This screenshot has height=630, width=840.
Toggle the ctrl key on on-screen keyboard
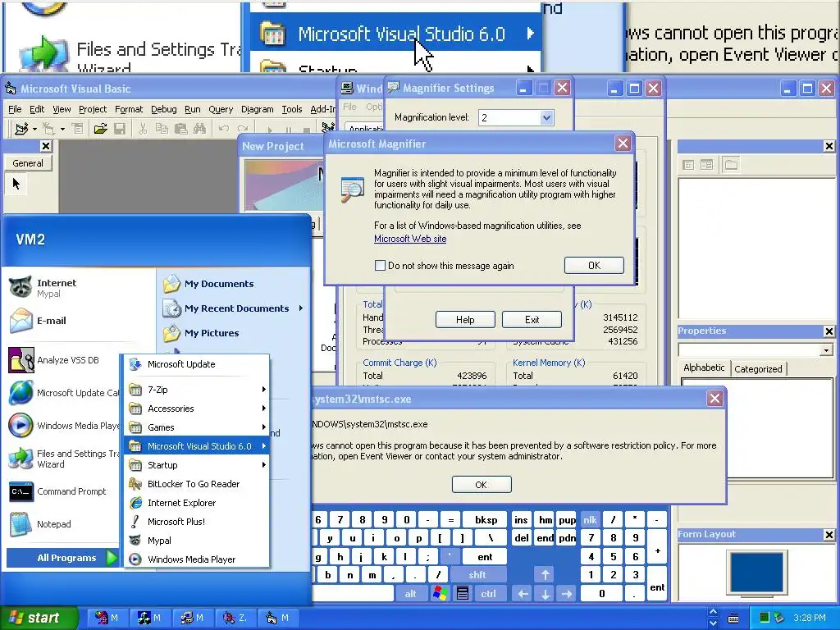click(488, 594)
